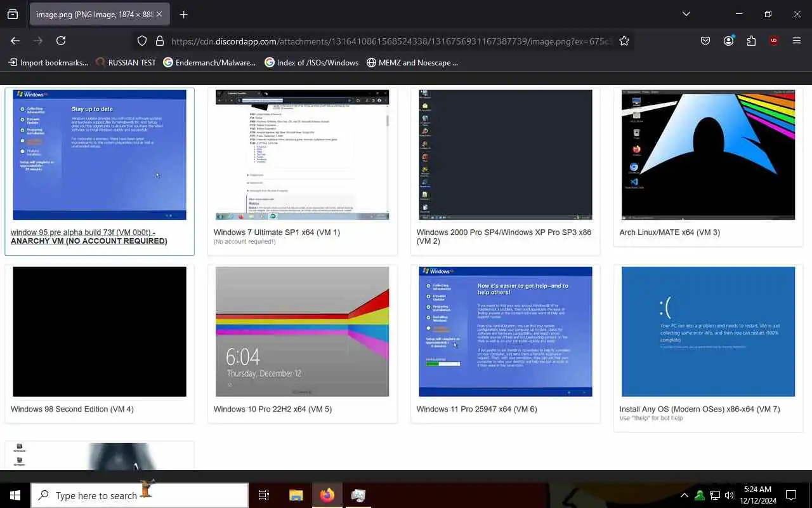Click the green user tray icon
Viewport: 812px width, 508px height.
pos(700,495)
